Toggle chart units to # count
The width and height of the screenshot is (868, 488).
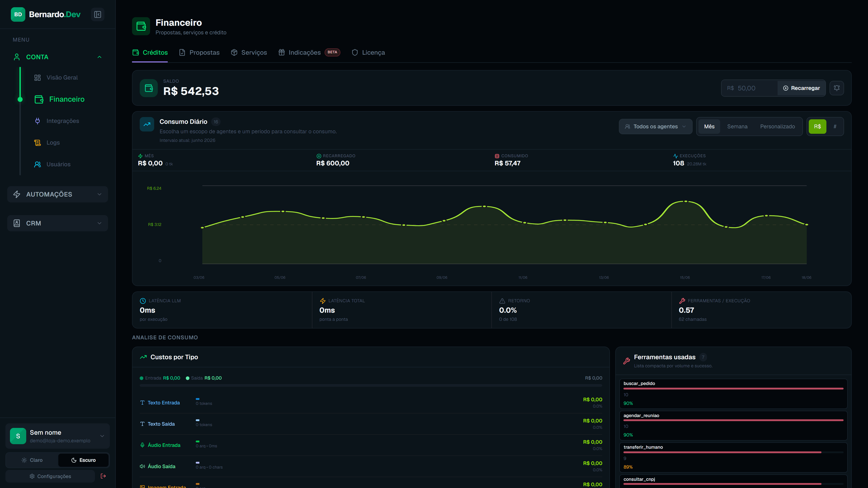click(835, 126)
